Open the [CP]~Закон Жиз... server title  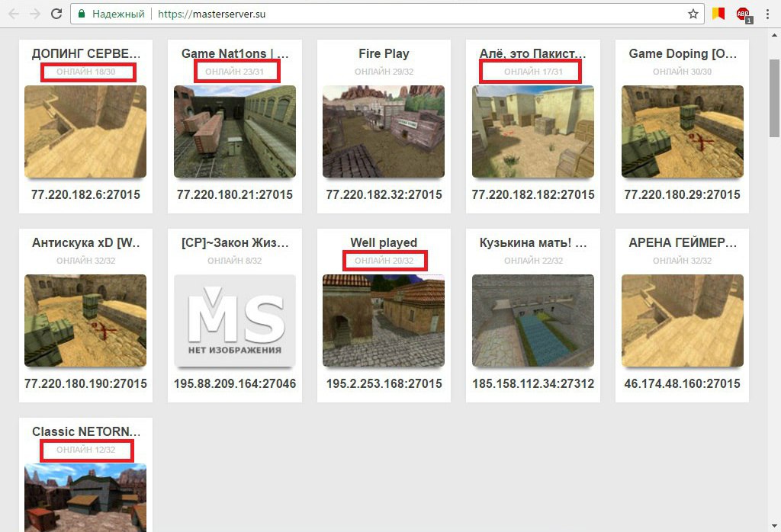click(235, 243)
